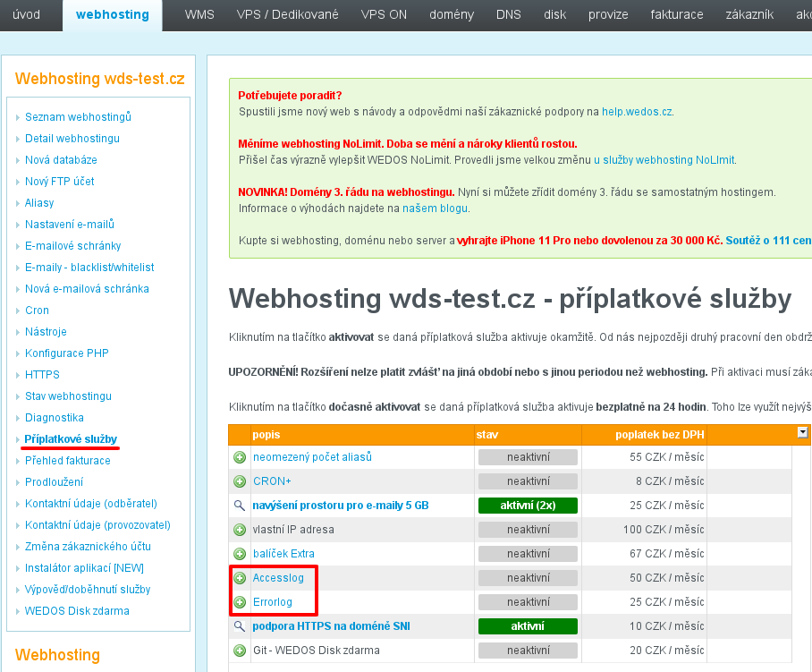Go to the fakturace tab
The image size is (812, 672).
click(702, 15)
